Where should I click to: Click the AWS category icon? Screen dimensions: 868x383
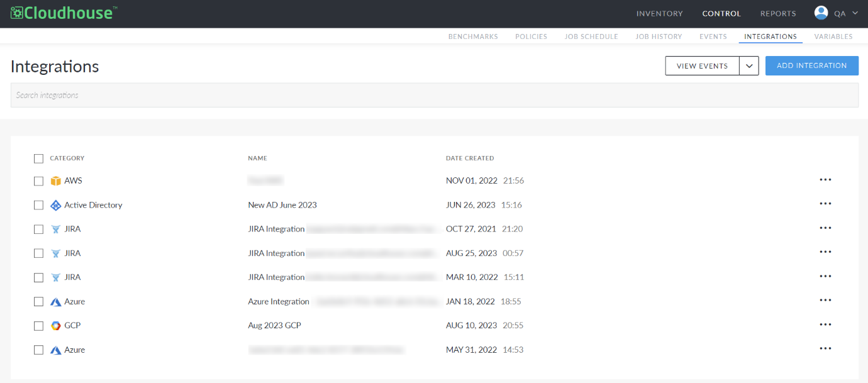pos(56,181)
